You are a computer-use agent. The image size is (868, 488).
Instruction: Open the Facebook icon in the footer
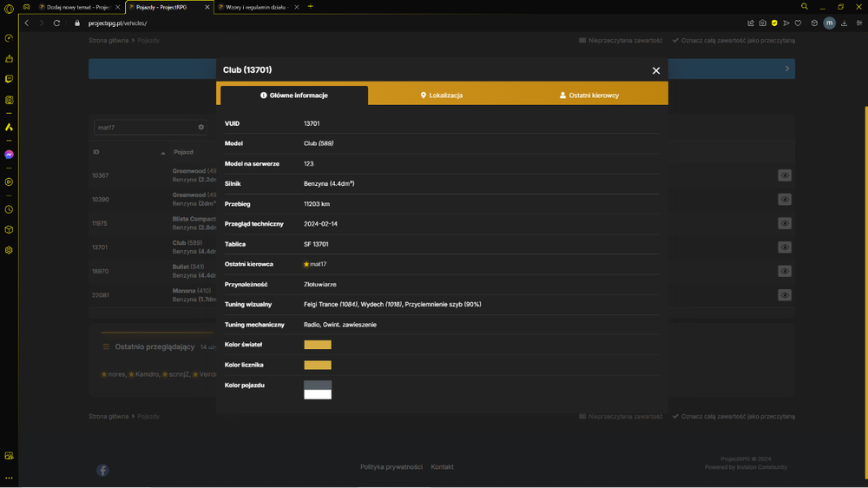[102, 471]
